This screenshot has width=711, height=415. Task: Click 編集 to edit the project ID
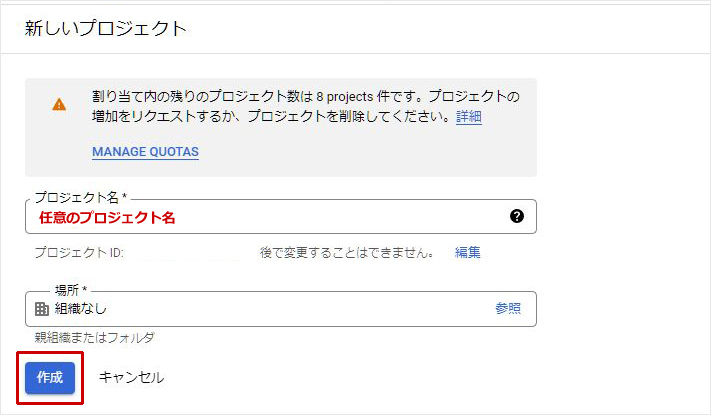[468, 253]
